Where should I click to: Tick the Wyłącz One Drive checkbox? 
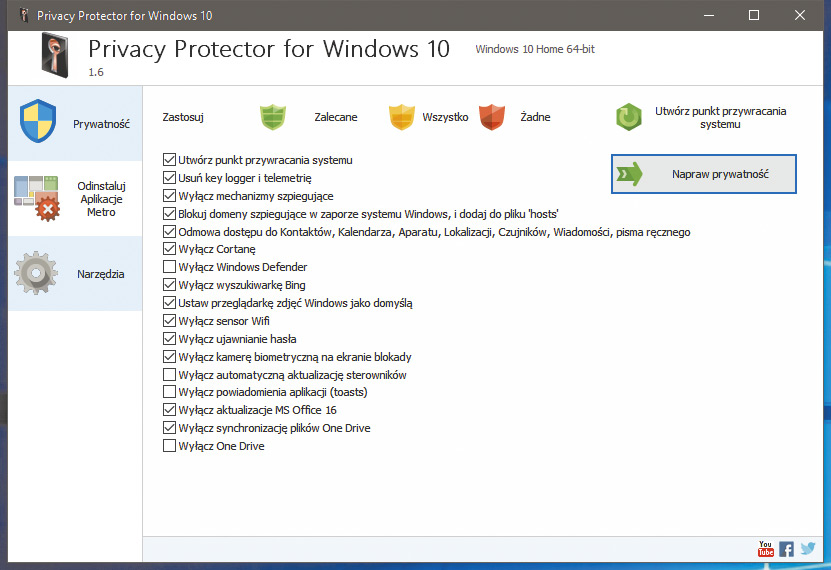click(169, 446)
